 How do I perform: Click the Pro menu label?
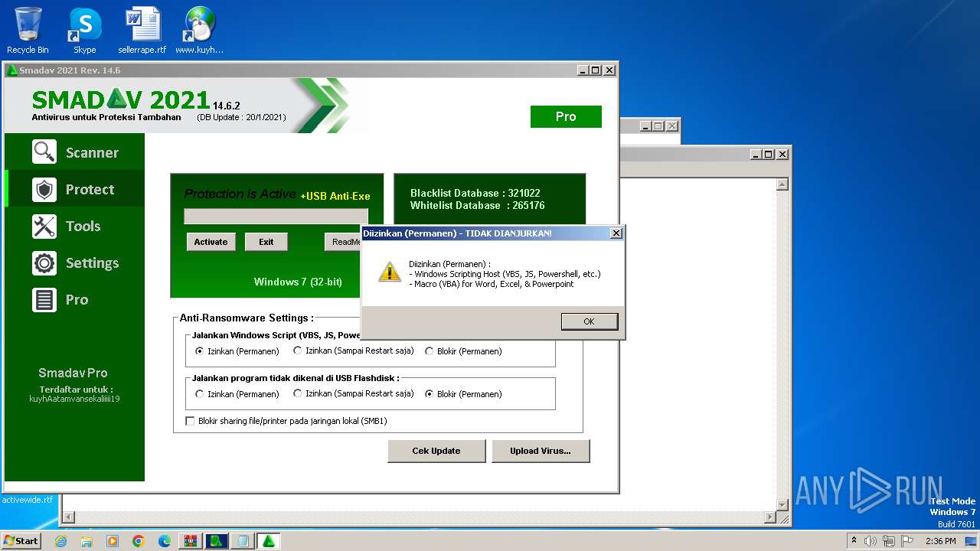click(77, 299)
